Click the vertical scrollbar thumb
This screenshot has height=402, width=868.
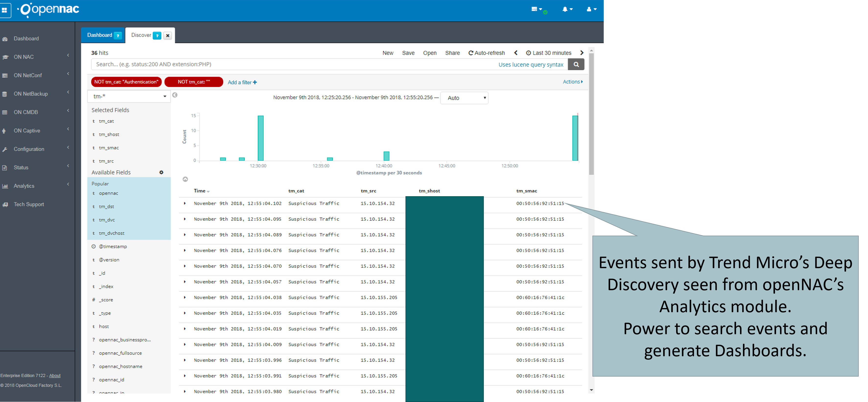(x=591, y=114)
